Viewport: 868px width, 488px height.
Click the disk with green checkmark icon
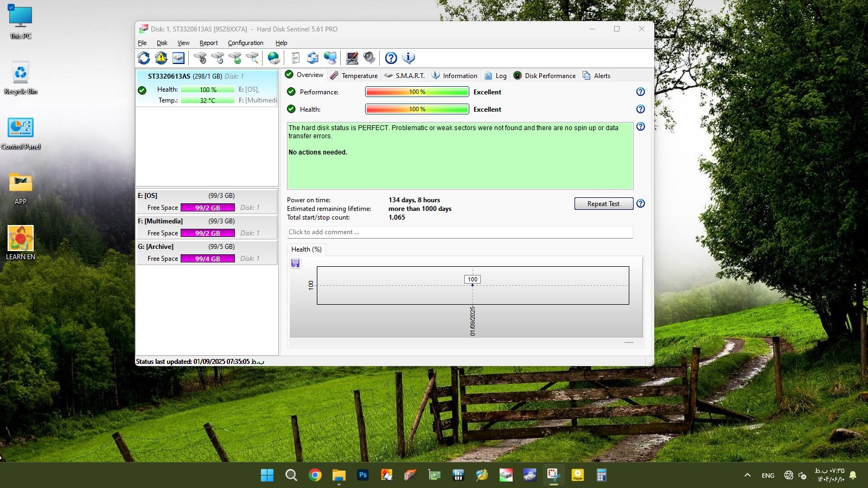(x=235, y=58)
